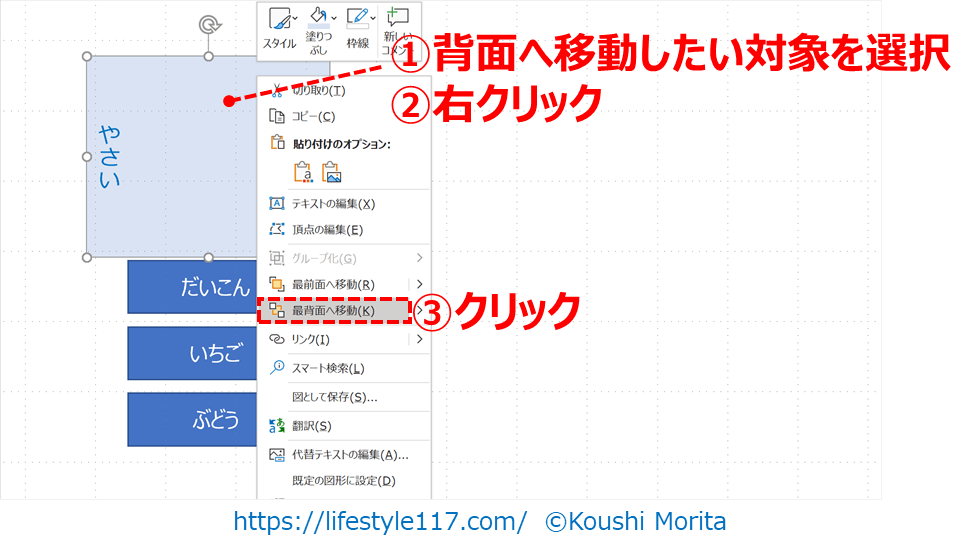Click 図として保存(S)... menu item
Viewport: 960px width, 540px height.
334,397
